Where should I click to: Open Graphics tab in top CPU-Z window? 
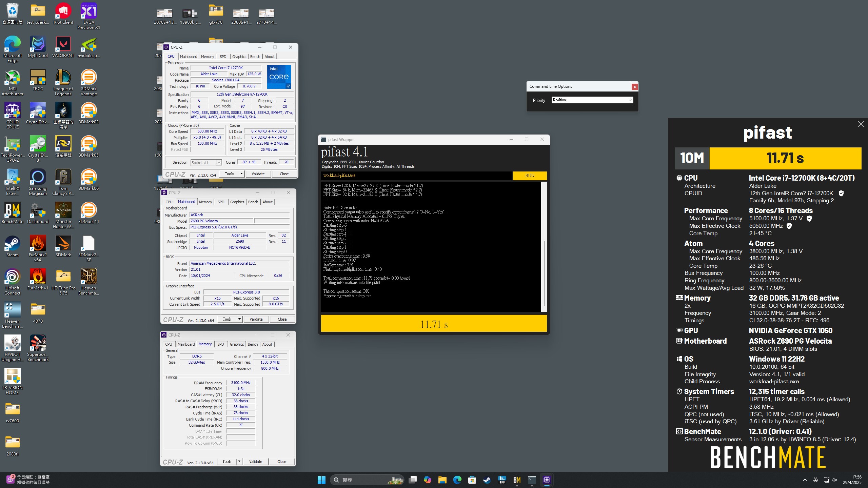click(x=239, y=57)
